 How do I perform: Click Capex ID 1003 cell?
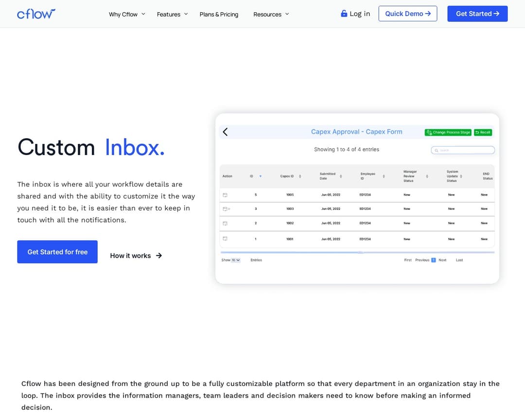pyautogui.click(x=290, y=209)
